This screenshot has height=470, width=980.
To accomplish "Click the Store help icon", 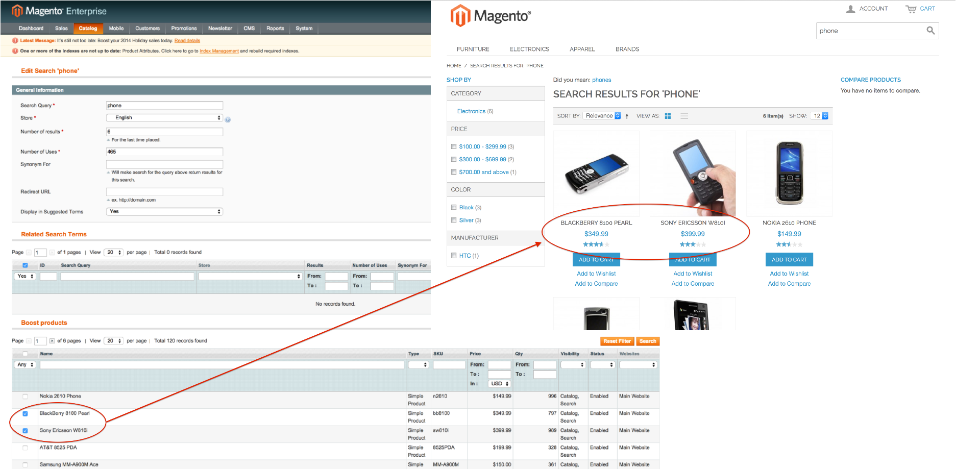I will (228, 119).
